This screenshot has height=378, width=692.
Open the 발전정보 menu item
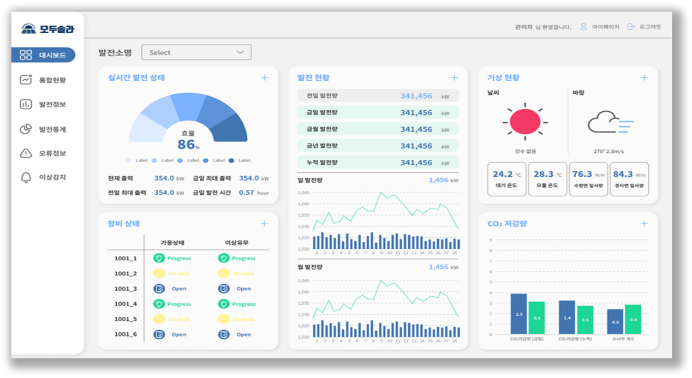click(x=43, y=104)
